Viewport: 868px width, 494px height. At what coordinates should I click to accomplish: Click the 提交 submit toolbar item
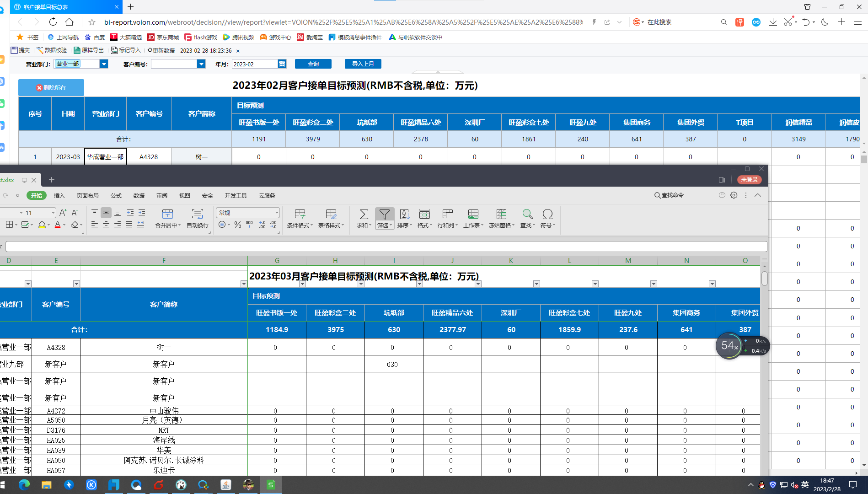point(20,50)
